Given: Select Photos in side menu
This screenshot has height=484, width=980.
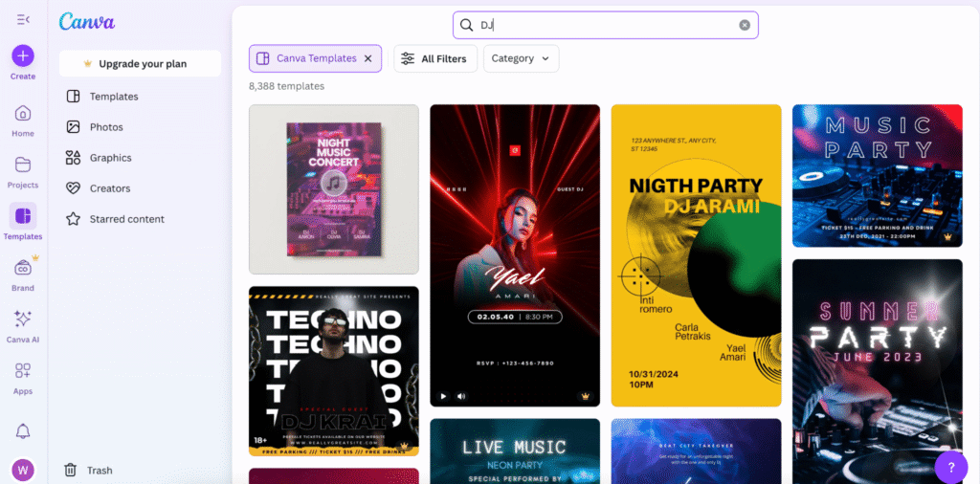Looking at the screenshot, I should (x=105, y=127).
